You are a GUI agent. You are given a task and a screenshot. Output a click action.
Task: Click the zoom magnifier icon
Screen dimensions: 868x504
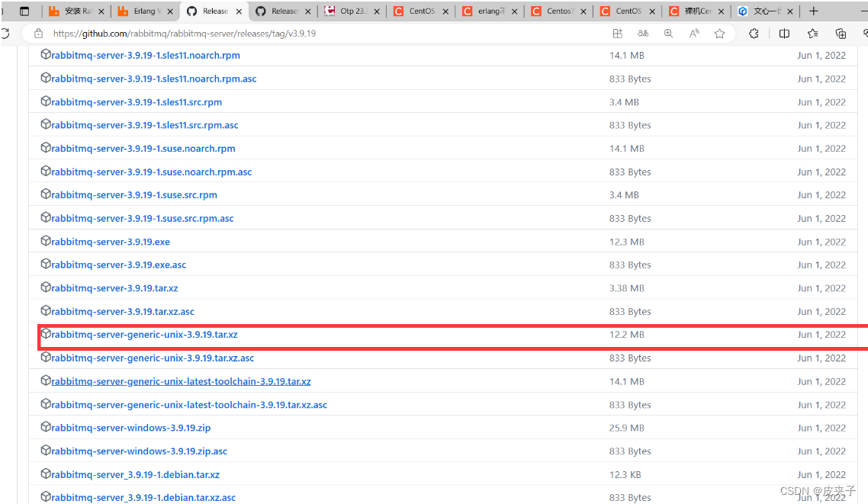point(669,34)
